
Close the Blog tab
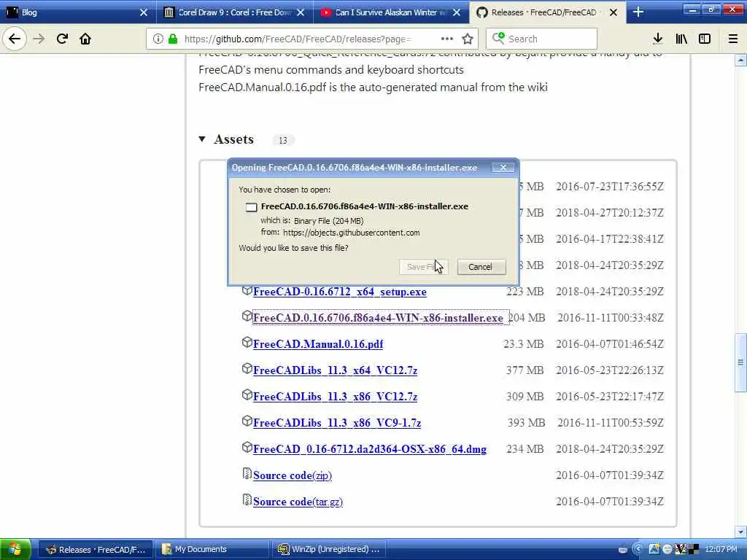pyautogui.click(x=144, y=12)
